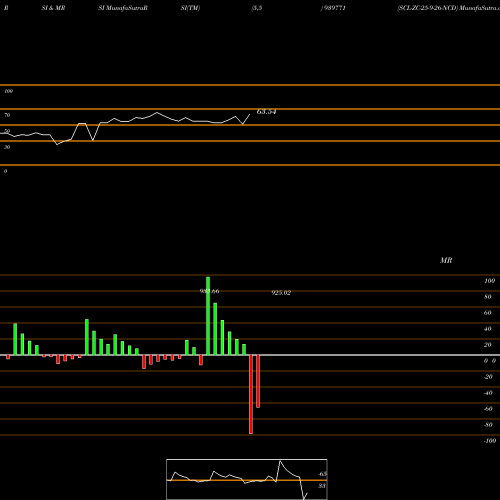500x500 pixels.
Task: Click the 50 level label on RSI axis
Action: pos(7,131)
